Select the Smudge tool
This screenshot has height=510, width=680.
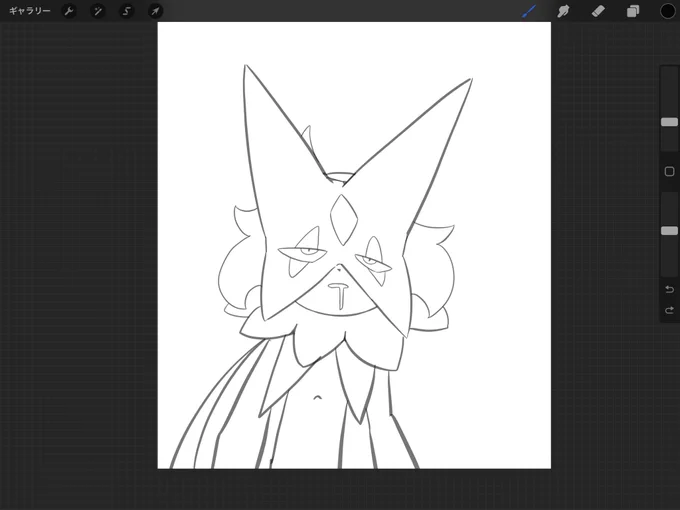[x=563, y=11]
